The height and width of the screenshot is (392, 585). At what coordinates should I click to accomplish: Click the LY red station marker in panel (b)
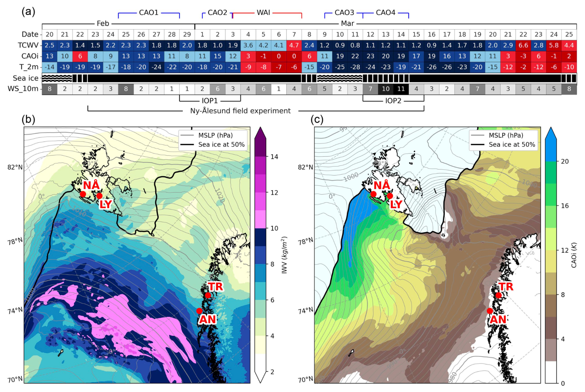coord(99,196)
